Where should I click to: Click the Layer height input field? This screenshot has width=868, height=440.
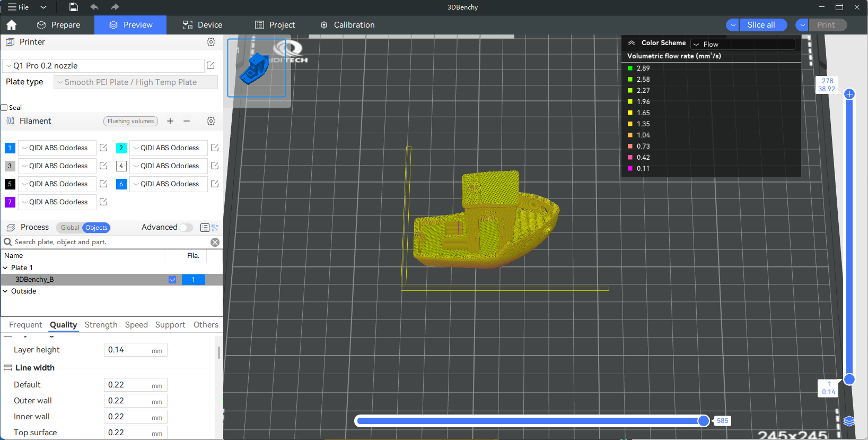(x=136, y=350)
